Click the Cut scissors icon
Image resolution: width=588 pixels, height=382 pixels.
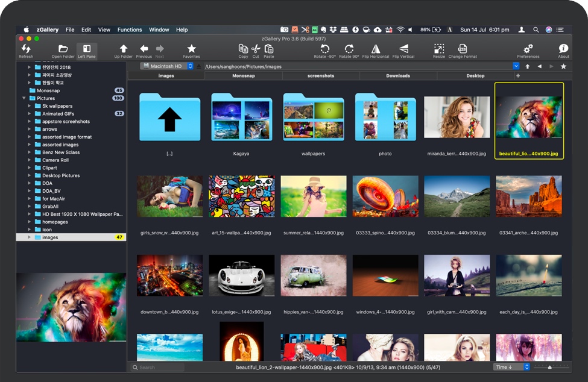[256, 49]
